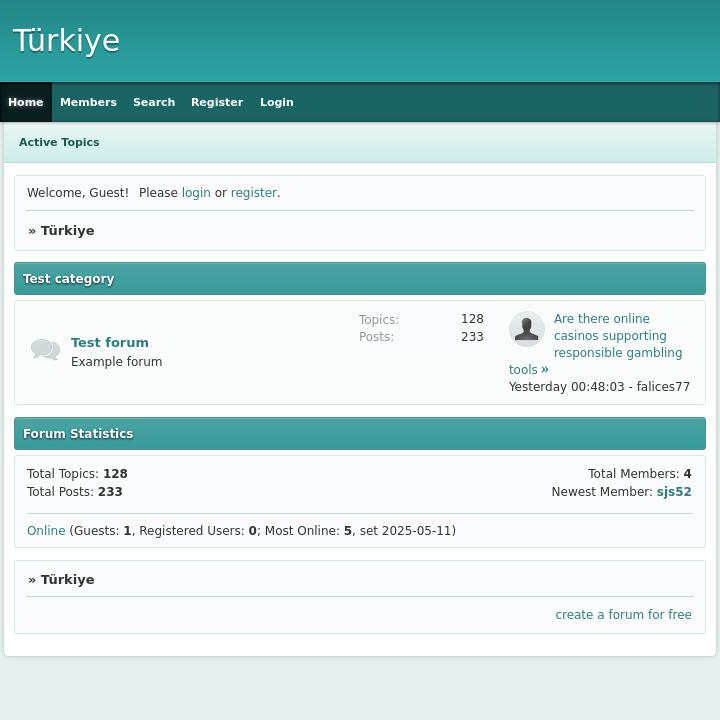This screenshot has height=720, width=720.
Task: Open the Test category header link
Action: point(68,279)
